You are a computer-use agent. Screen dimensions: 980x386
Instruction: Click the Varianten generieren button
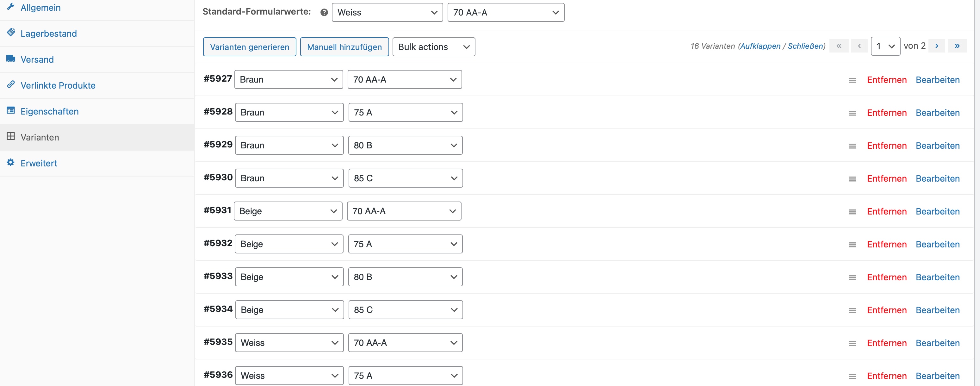coord(250,47)
